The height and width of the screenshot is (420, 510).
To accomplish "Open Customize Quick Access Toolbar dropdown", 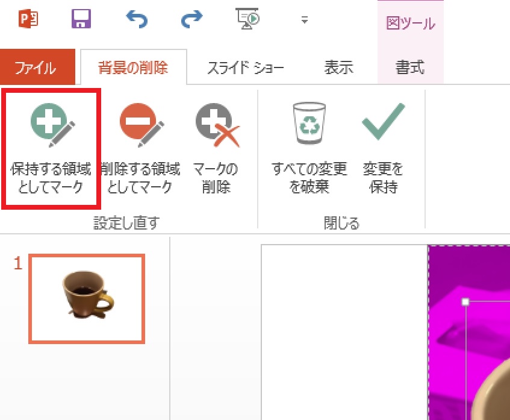I will (x=305, y=20).
